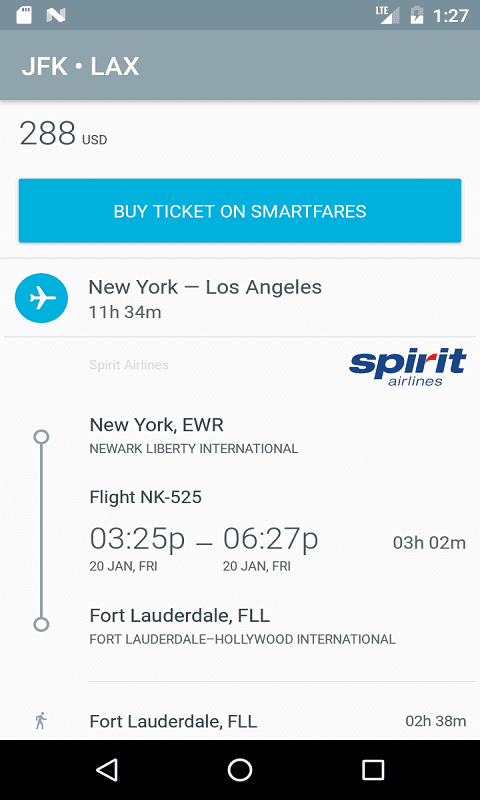Screen dimensions: 480x800
Task: Tap the 03:25p departure time
Action: (x=137, y=539)
